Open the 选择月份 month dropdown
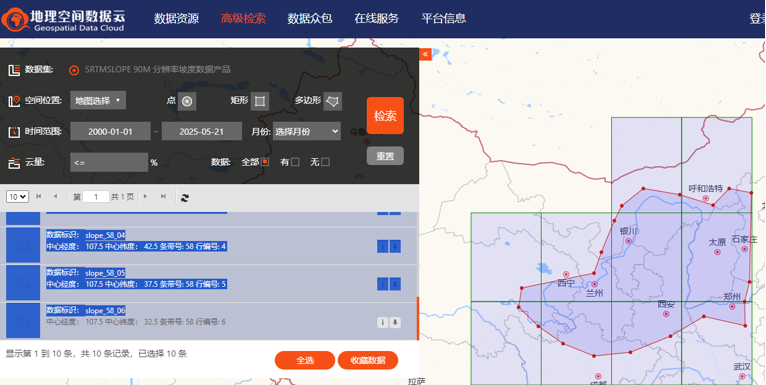 [306, 131]
